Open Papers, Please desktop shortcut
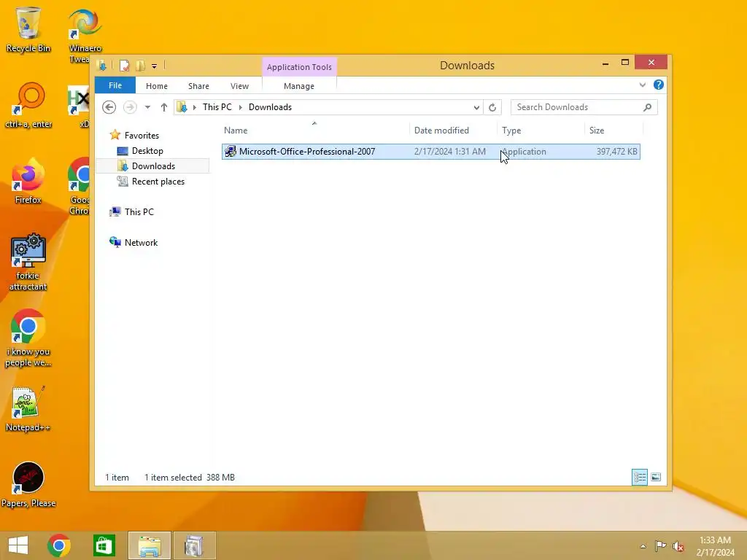Screen dimensions: 747x560 [28, 485]
